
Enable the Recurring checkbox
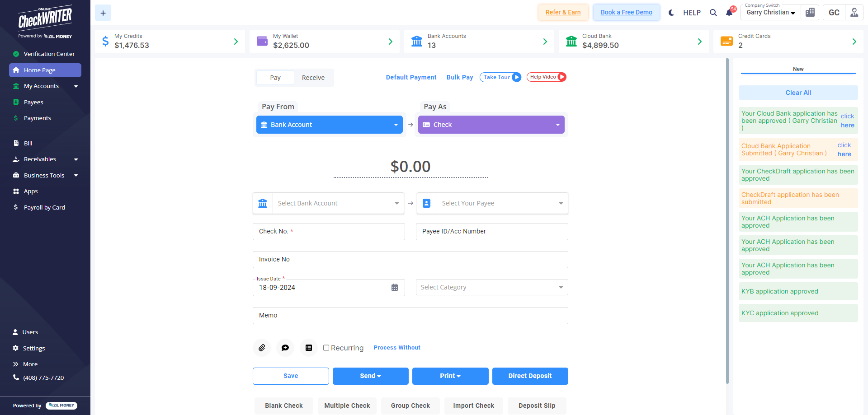(x=326, y=348)
